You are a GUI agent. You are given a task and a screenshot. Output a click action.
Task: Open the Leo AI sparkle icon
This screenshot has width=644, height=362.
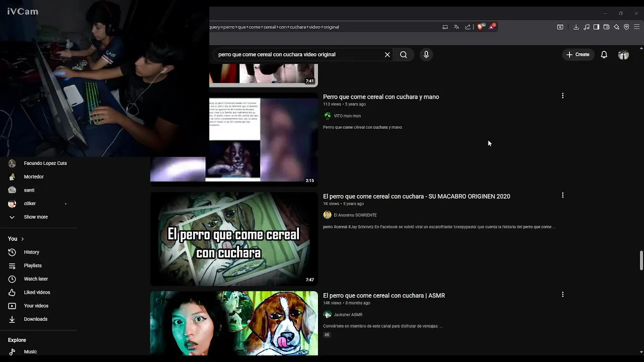point(616,27)
